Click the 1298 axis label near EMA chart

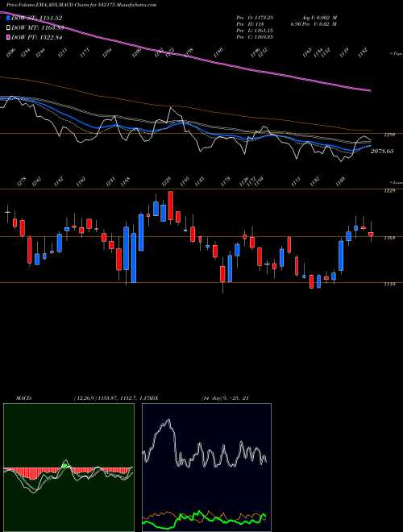coord(390,135)
